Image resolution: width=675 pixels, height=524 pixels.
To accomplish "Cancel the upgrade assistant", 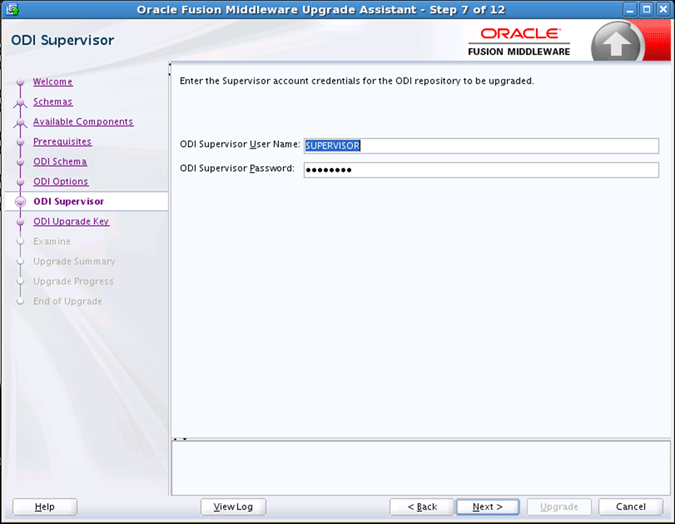I will [x=630, y=507].
